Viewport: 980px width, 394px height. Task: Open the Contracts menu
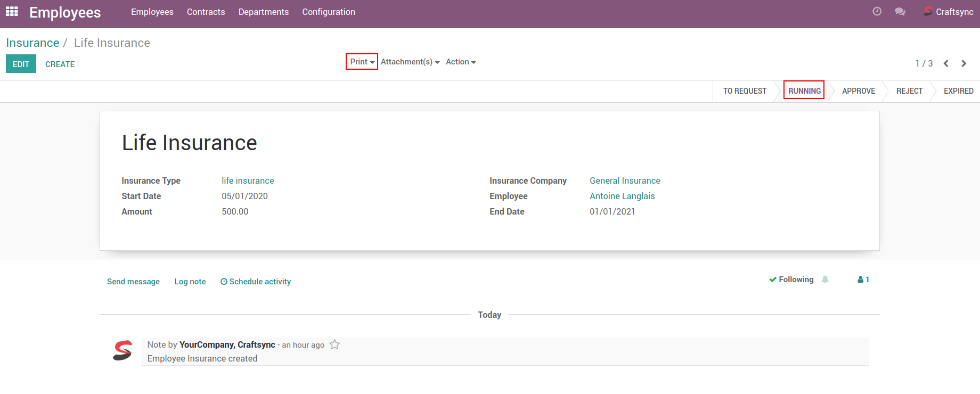[206, 12]
